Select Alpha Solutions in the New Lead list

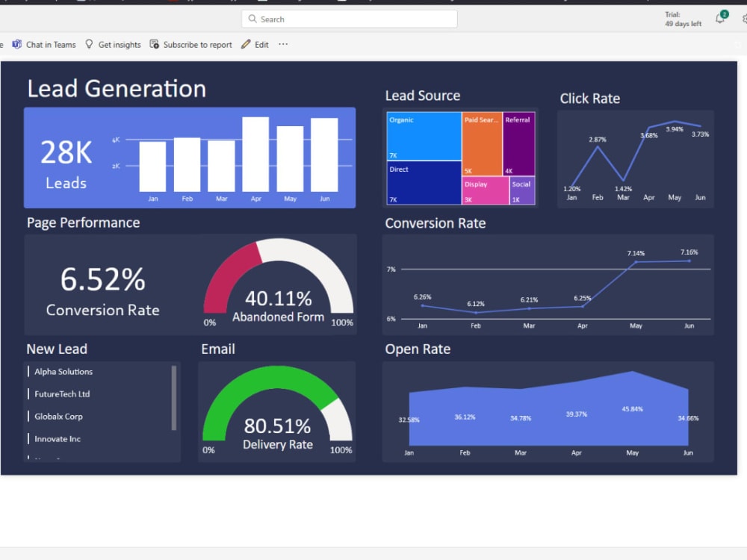pos(63,371)
